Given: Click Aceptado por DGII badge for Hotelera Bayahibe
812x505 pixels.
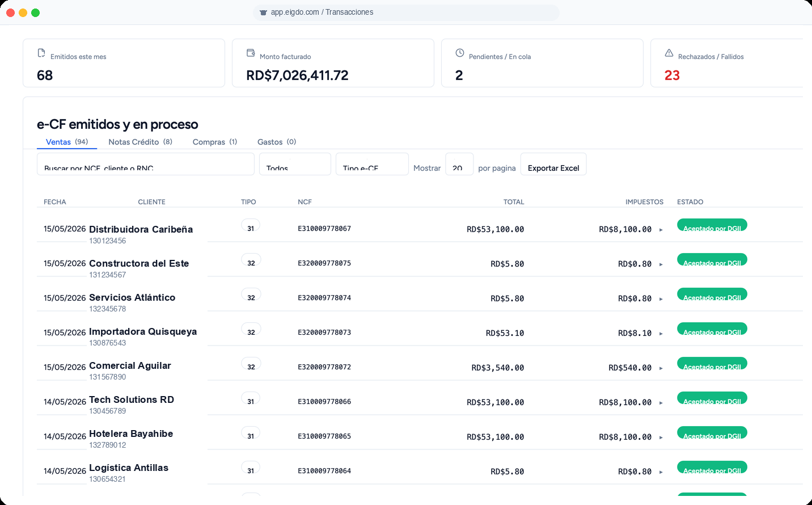Looking at the screenshot, I should [712, 432].
